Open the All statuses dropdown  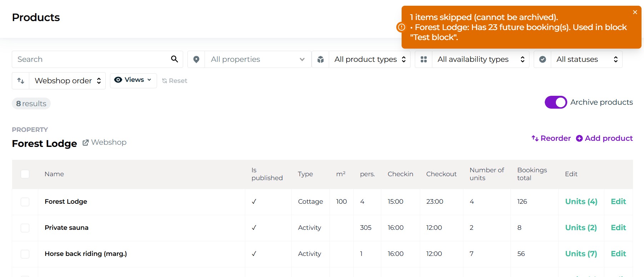(587, 59)
